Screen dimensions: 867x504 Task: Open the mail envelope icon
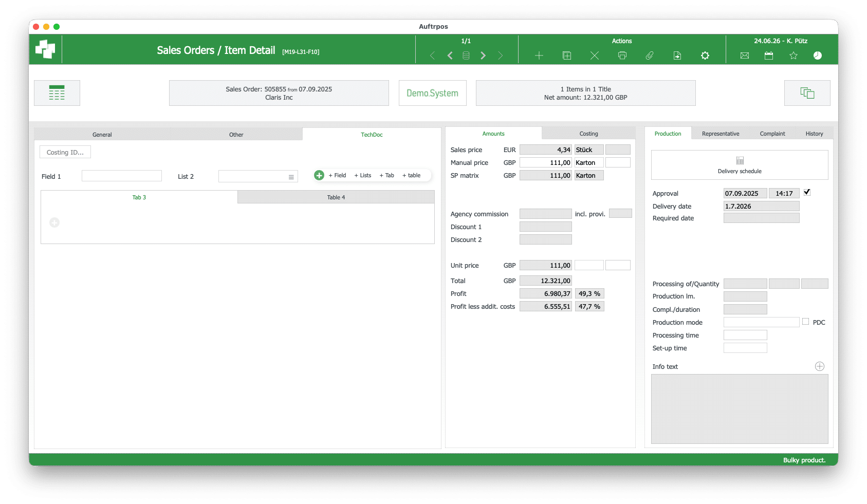pyautogui.click(x=744, y=55)
